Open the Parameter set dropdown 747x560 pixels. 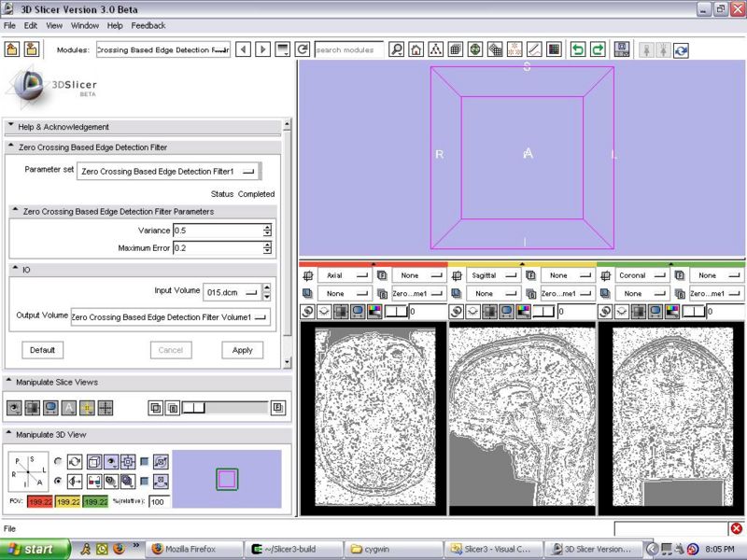(168, 172)
